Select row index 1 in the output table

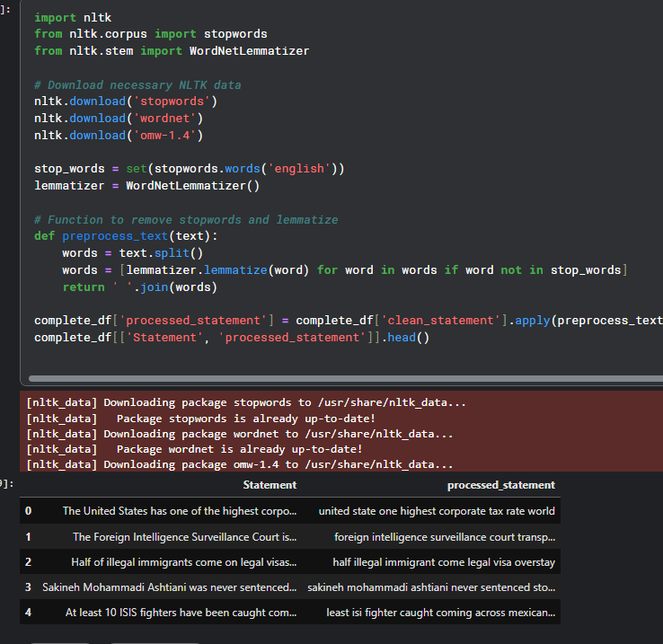click(x=28, y=537)
